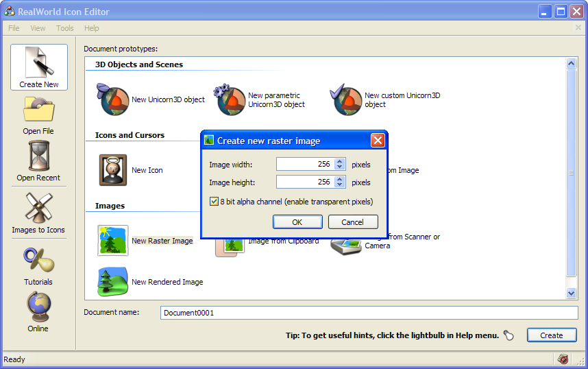588x369 pixels.
Task: Click the scrollbar up arrow in prototypes list
Action: tap(571, 63)
